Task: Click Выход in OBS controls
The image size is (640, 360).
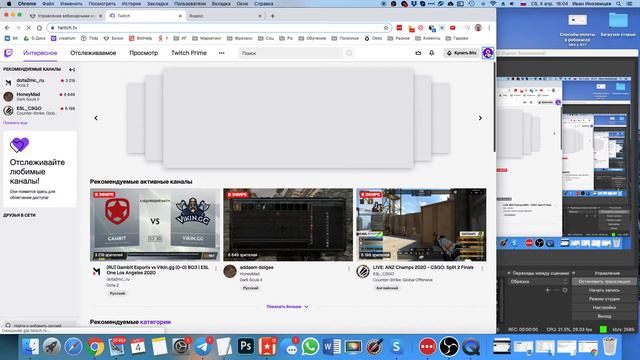Action: click(x=604, y=316)
